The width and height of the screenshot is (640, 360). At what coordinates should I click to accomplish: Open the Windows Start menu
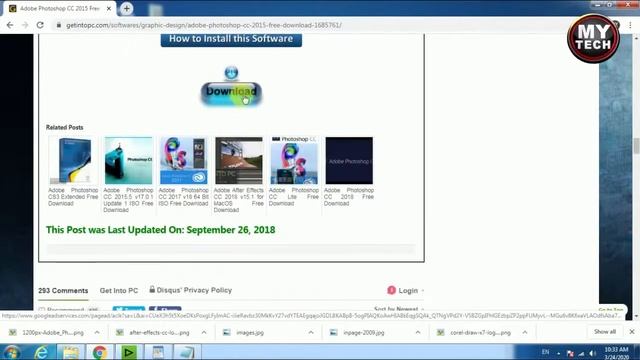pos(11,352)
